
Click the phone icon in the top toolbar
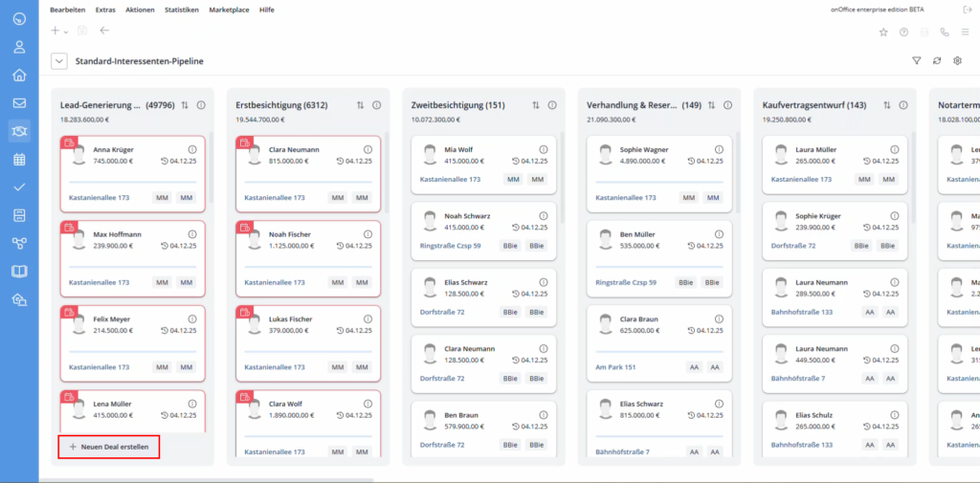click(945, 33)
